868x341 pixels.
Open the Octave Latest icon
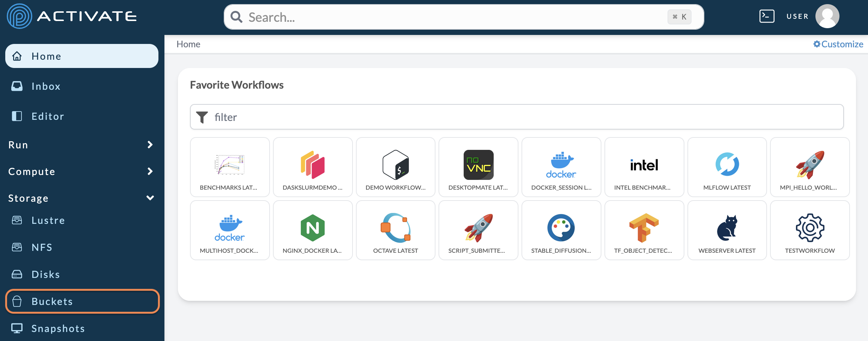pos(396,228)
